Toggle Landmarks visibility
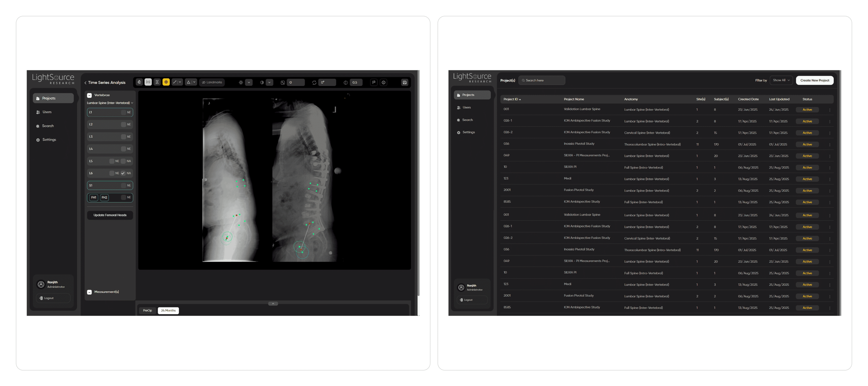The height and width of the screenshot is (386, 868). [212, 82]
